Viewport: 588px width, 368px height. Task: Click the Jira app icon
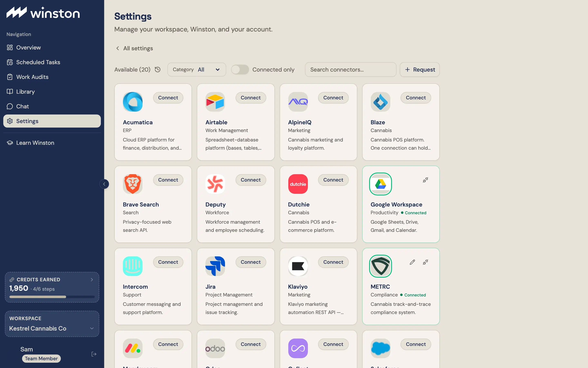click(x=215, y=266)
